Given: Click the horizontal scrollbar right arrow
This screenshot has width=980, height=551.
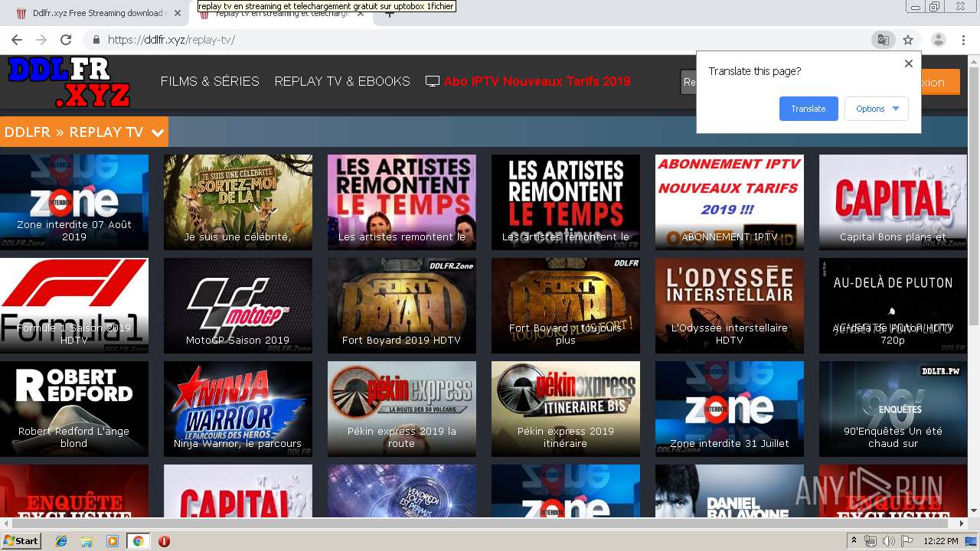Looking at the screenshot, I should [x=962, y=523].
